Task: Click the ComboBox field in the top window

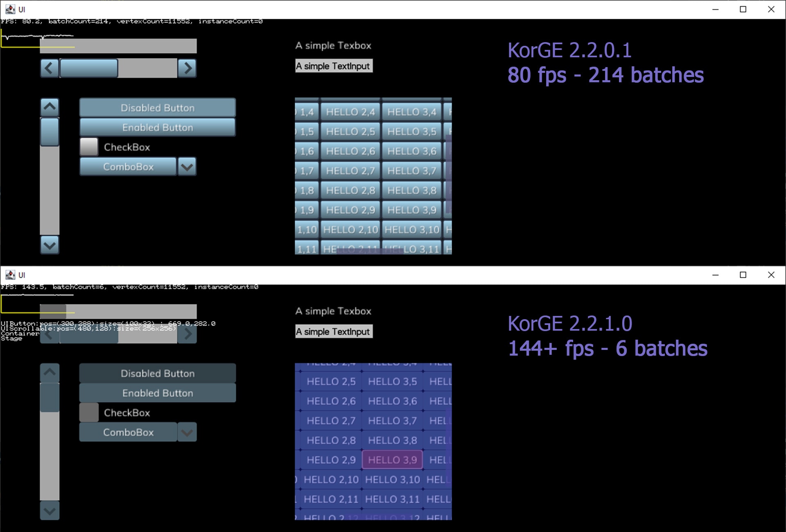Action: [128, 167]
